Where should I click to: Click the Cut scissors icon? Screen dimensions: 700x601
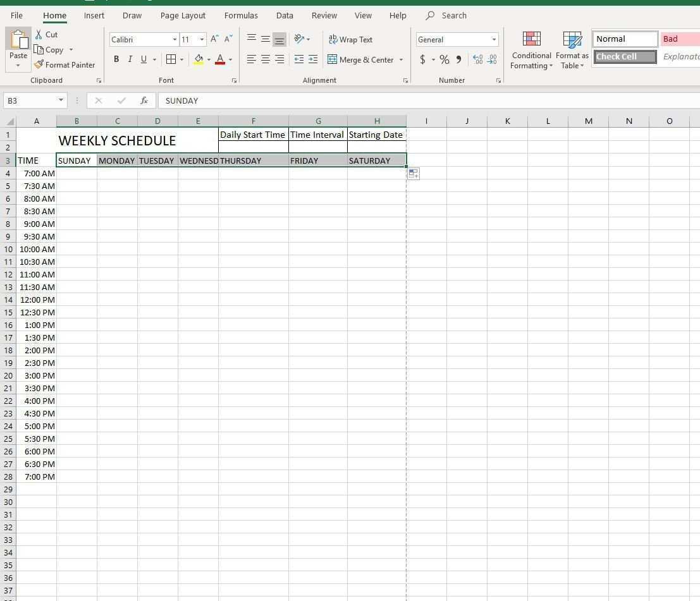[39, 35]
